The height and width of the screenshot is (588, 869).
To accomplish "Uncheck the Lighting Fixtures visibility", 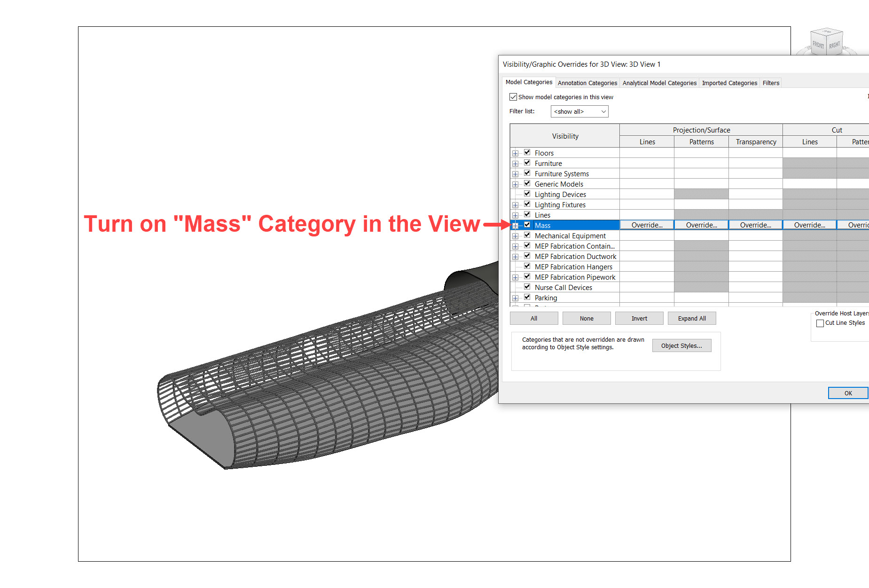I will click(527, 204).
